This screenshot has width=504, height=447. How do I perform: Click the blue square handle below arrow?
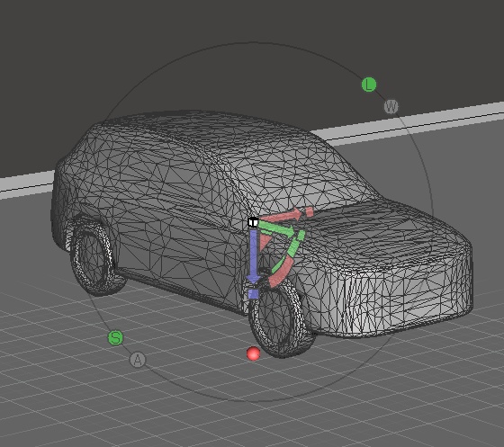253,294
